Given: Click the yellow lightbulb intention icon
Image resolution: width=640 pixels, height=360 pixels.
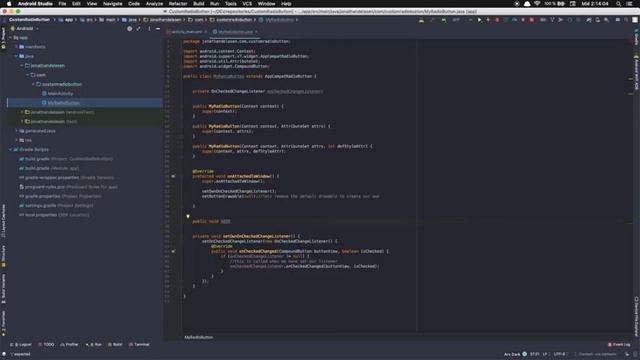Looking at the screenshot, I should pyautogui.click(x=188, y=216).
